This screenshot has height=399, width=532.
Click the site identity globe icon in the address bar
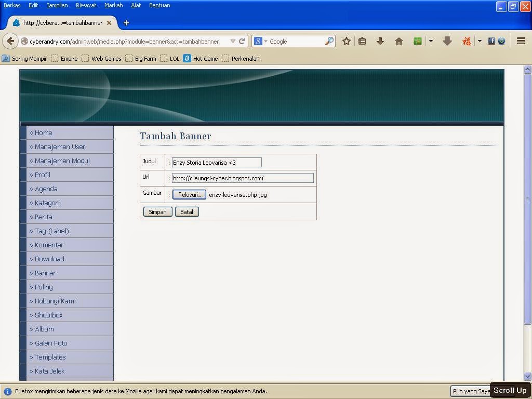(x=24, y=42)
